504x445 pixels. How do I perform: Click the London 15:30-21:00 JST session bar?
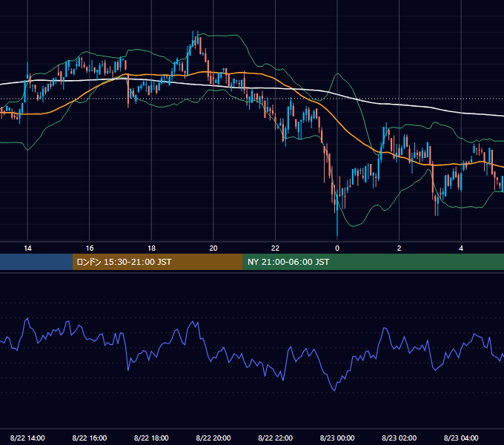pos(157,262)
